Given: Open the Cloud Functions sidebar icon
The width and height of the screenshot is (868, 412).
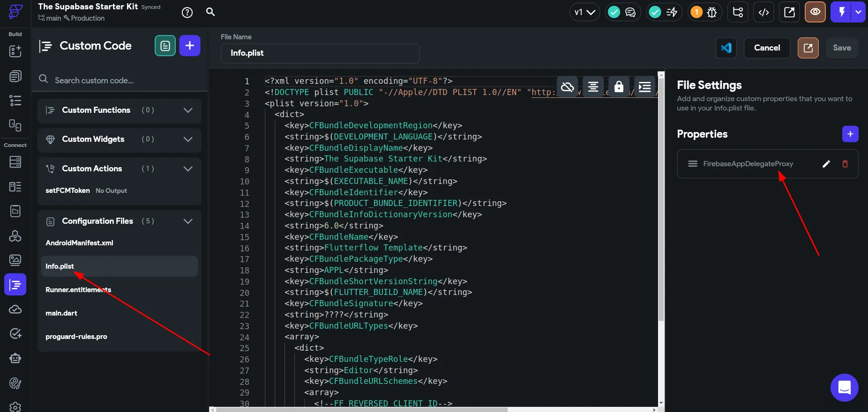Looking at the screenshot, I should 15,309.
